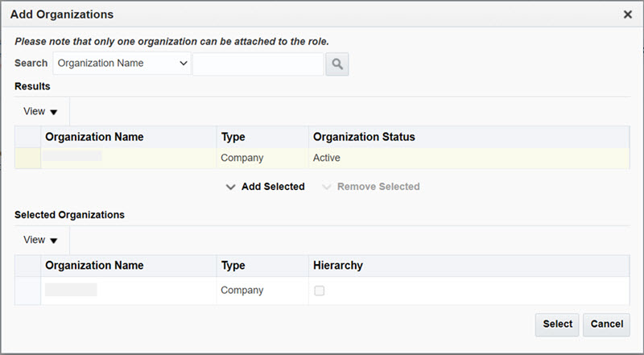Screen dimensions: 644x355
Task: Click the Remove Selected button
Action: (370, 187)
